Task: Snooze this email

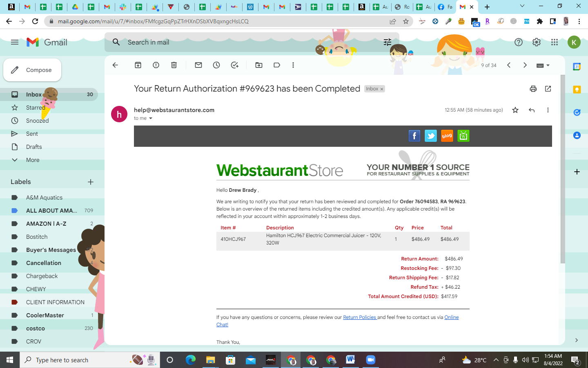Action: pyautogui.click(x=216, y=65)
